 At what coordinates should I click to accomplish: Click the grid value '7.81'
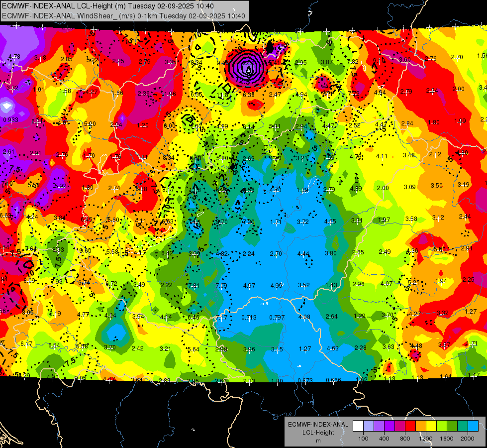[194, 285]
